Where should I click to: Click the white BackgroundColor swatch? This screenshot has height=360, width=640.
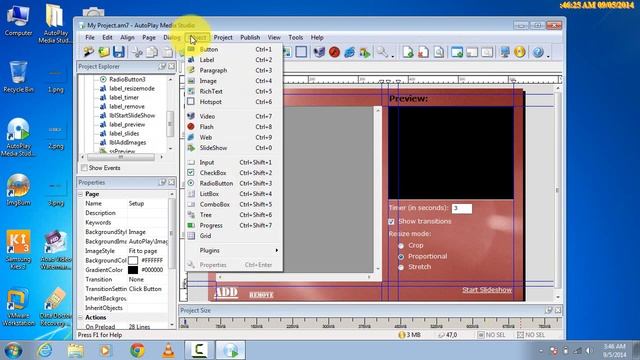click(133, 260)
